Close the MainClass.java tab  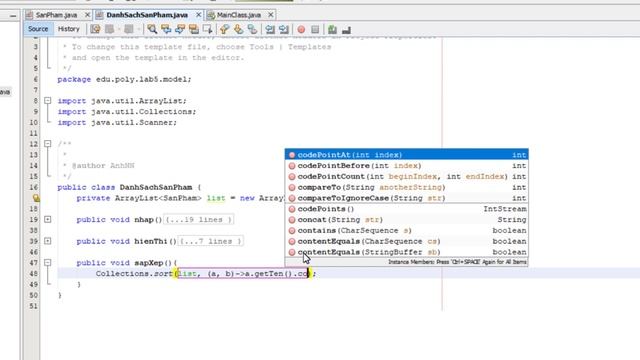(x=271, y=15)
